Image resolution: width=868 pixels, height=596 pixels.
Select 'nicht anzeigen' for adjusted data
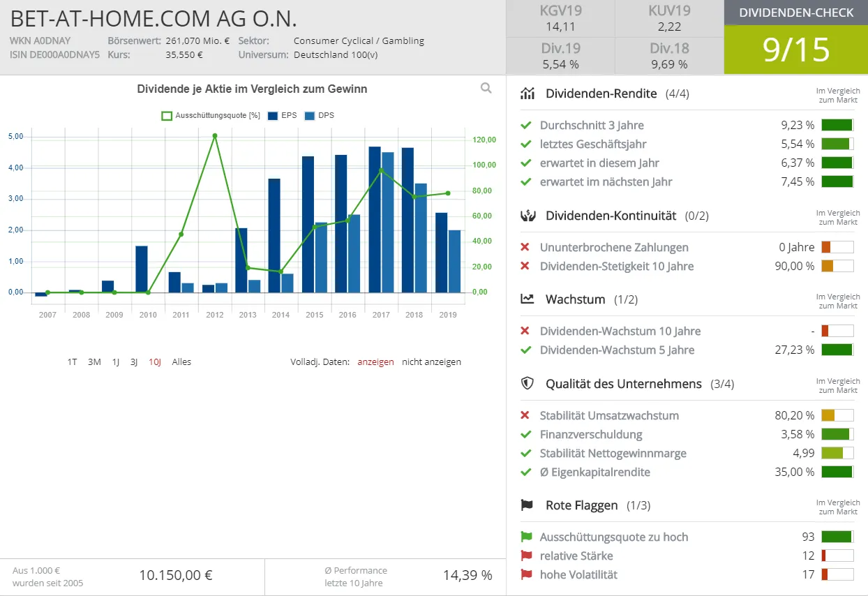(x=431, y=362)
